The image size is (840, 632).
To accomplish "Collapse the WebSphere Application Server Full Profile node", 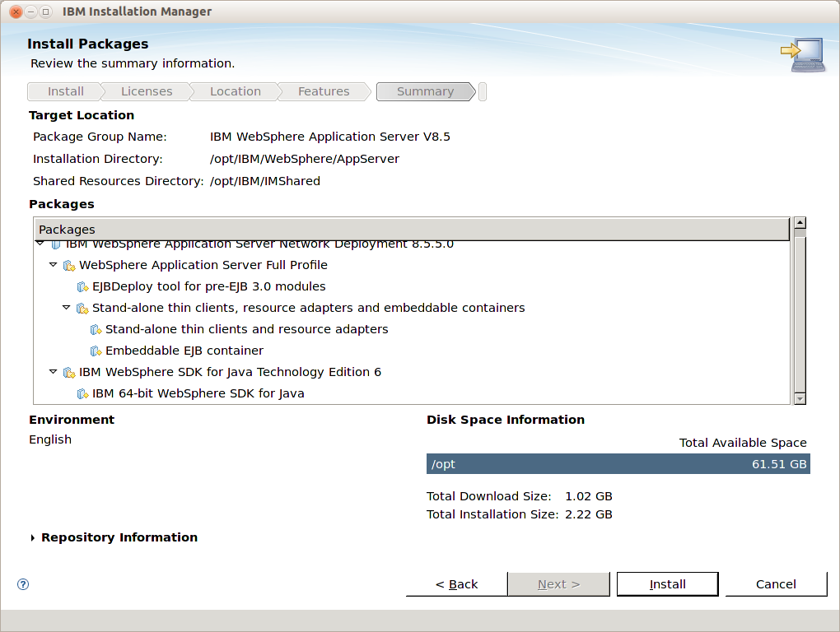I will tap(53, 264).
